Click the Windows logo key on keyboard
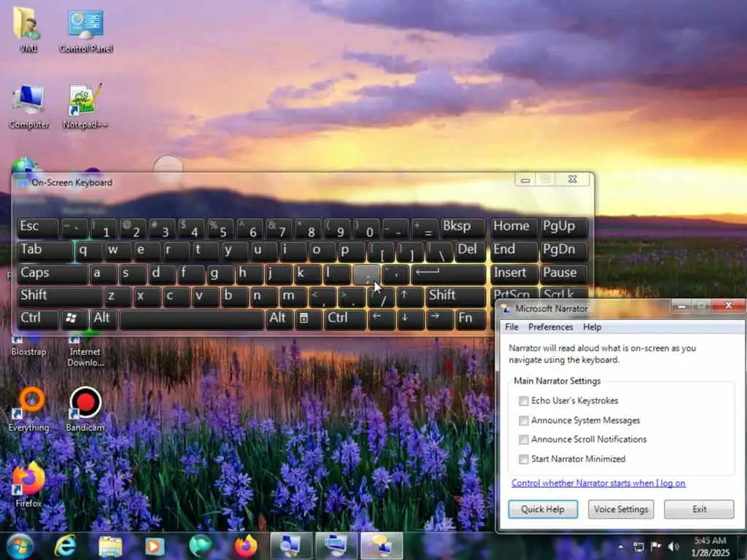The image size is (747, 560). [75, 319]
